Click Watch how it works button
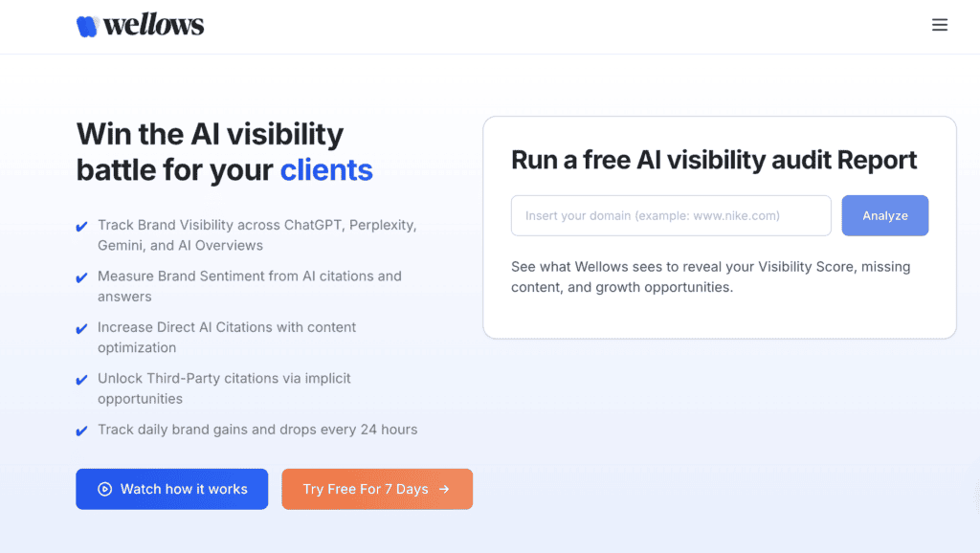 point(172,489)
